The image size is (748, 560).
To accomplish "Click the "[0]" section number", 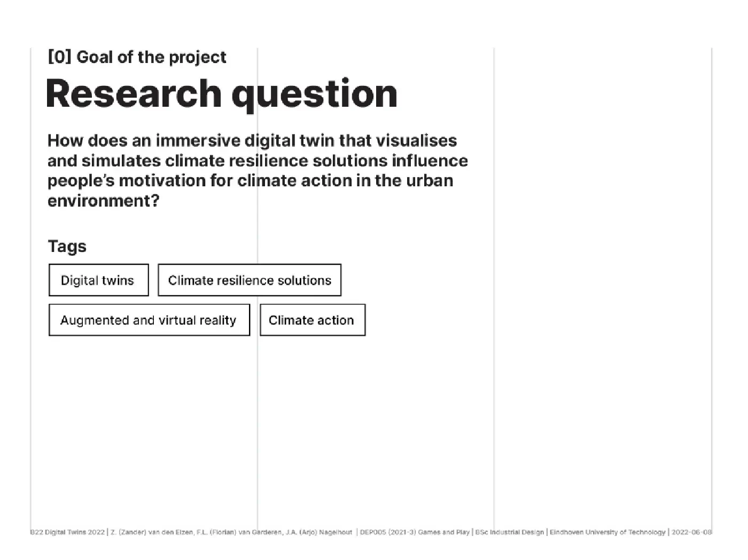I will (59, 57).
